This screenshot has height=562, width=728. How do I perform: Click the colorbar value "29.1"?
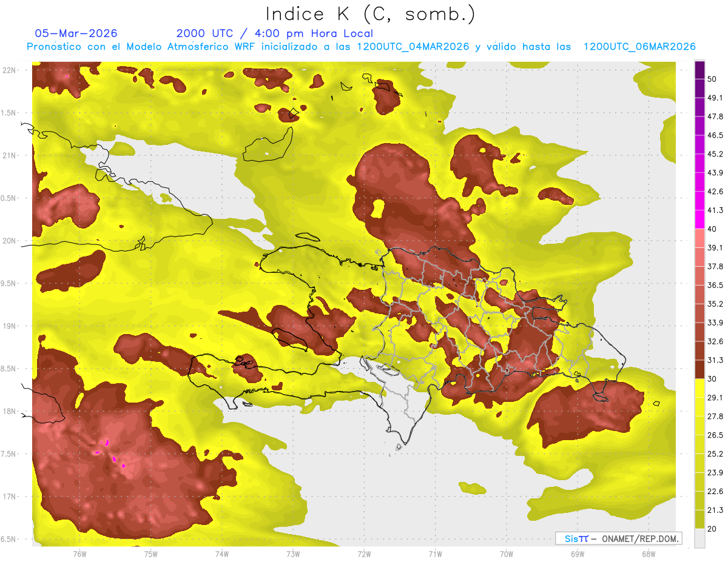coord(716,397)
